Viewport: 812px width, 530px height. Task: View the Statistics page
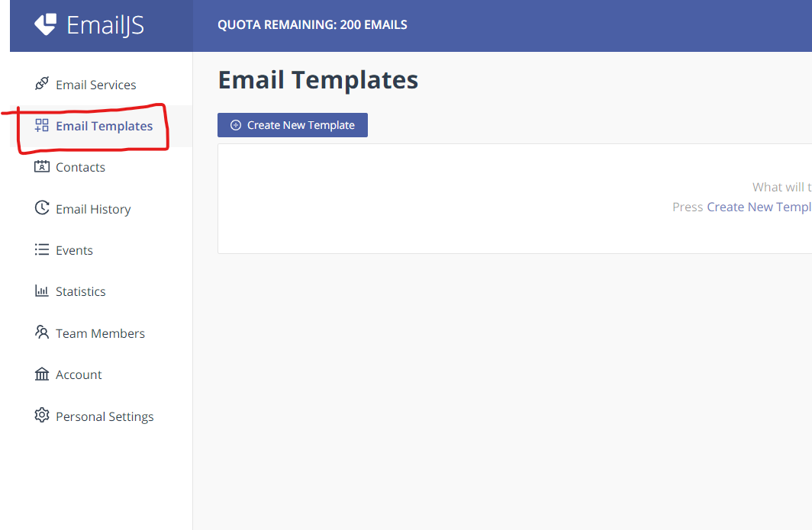101,291
